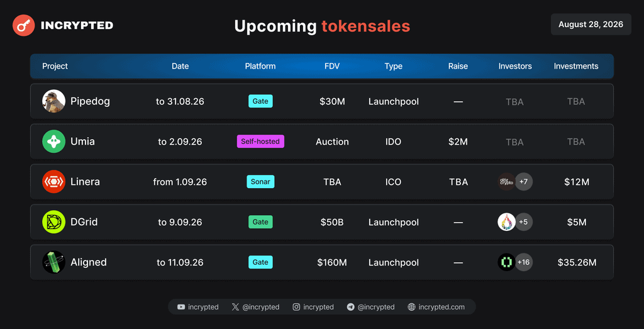Viewport: 644px width, 329px height.
Task: Click the Sonar platform tag
Action: click(x=260, y=182)
